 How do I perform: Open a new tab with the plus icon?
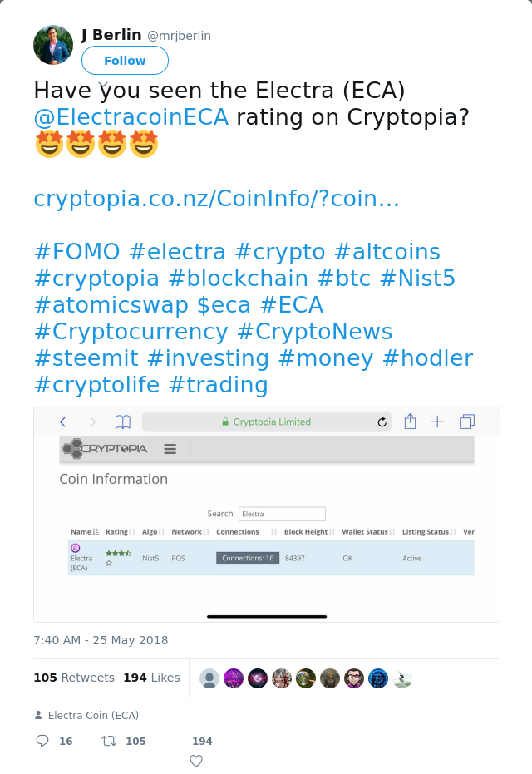pyautogui.click(x=437, y=422)
